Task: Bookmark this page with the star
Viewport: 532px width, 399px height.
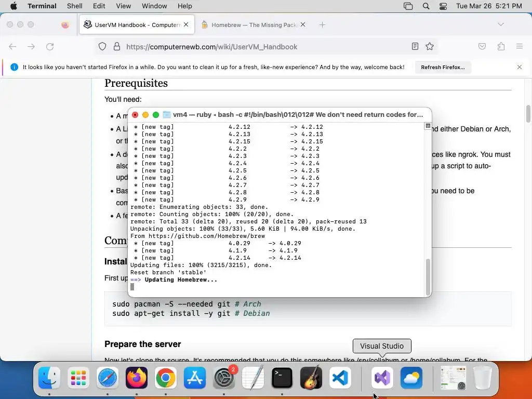Action: 430,46
